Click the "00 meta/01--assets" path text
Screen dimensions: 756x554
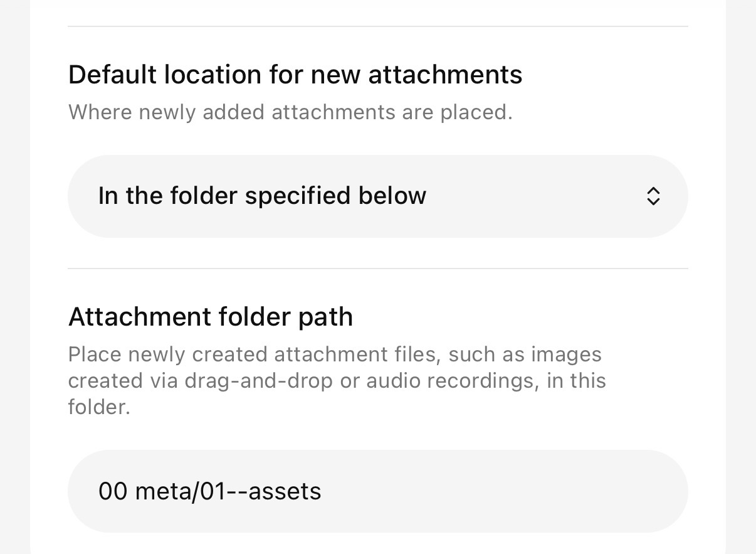click(209, 491)
